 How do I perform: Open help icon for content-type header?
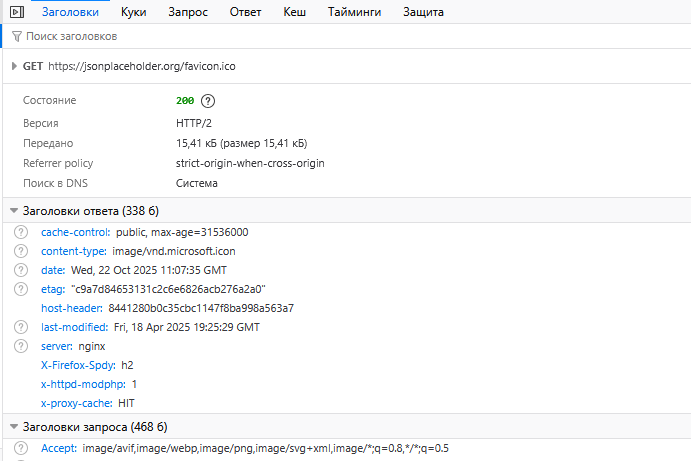point(21,252)
